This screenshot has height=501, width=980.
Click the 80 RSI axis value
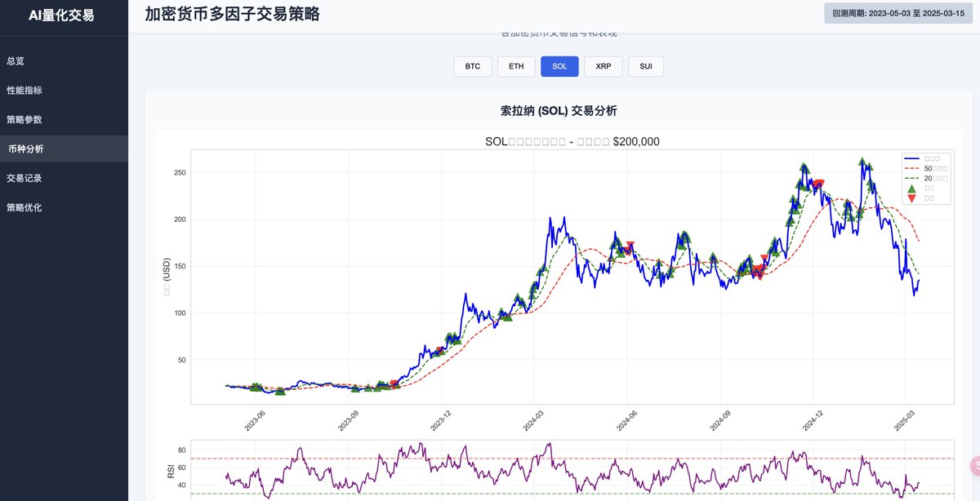click(183, 450)
